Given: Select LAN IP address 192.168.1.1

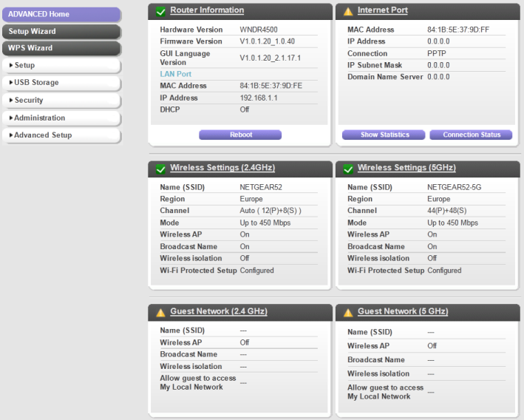Looking at the screenshot, I should [259, 98].
